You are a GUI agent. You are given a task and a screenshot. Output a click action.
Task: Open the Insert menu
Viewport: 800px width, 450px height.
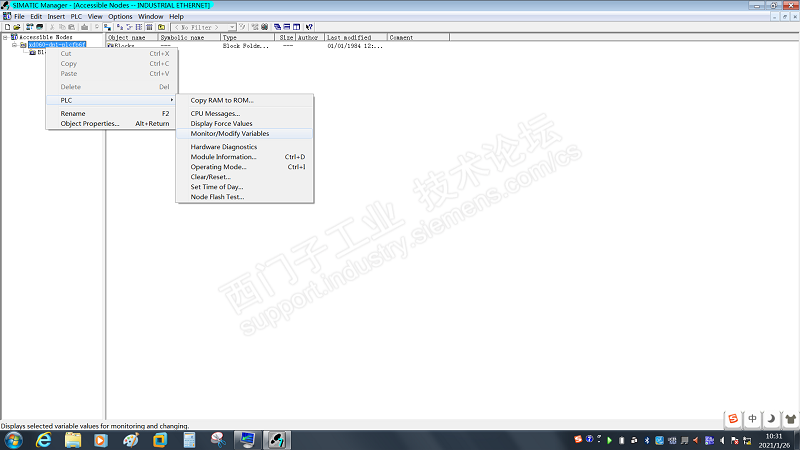(x=56, y=16)
